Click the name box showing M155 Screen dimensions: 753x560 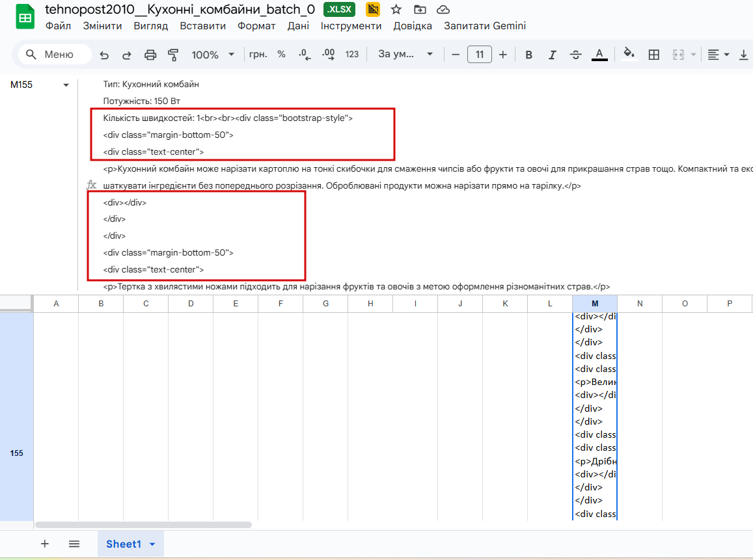(x=21, y=85)
